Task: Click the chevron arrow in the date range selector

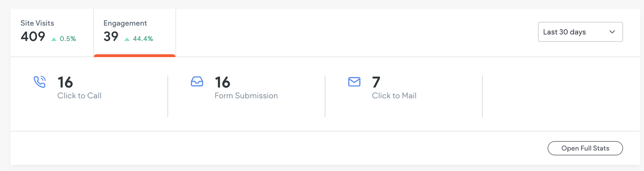Action: (x=612, y=32)
